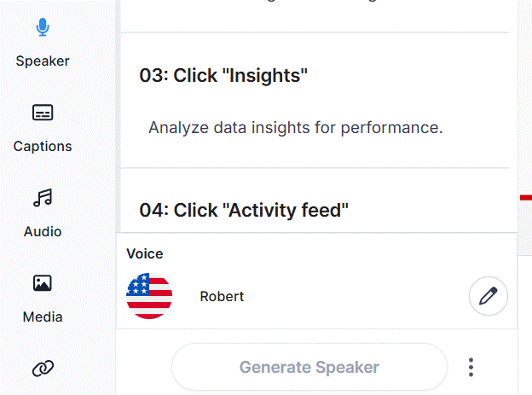Click the red marker at right edge
The width and height of the screenshot is (532, 395).
(x=526, y=198)
